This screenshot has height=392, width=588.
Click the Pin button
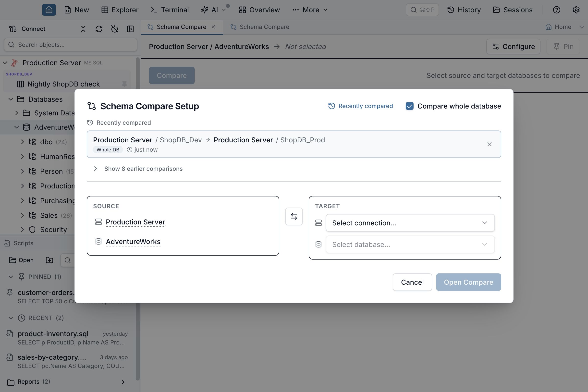click(563, 47)
